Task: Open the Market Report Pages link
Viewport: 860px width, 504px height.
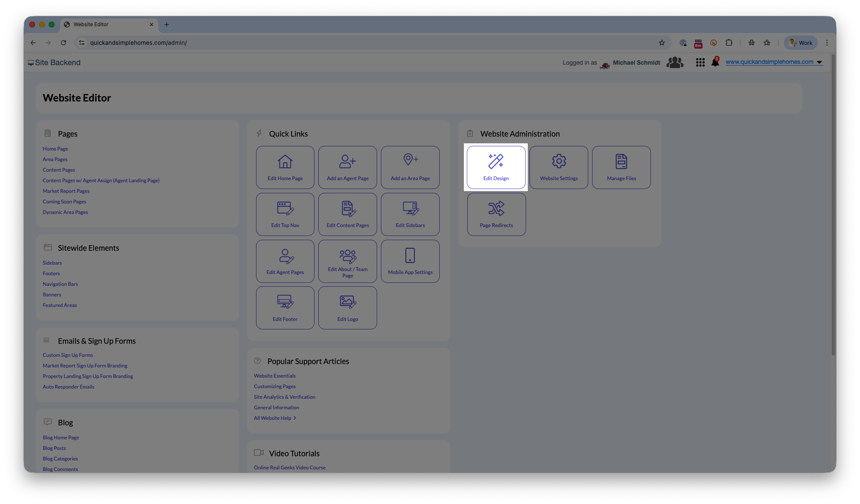Action: pyautogui.click(x=66, y=191)
